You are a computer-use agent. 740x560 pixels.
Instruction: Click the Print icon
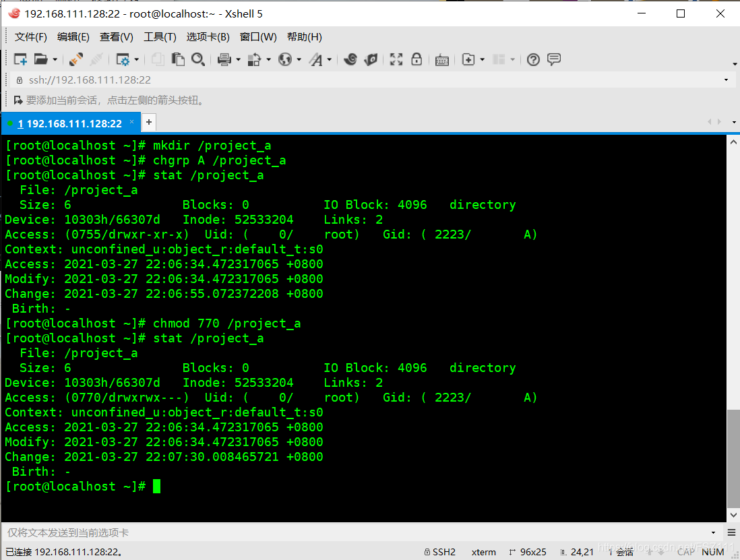coord(224,59)
